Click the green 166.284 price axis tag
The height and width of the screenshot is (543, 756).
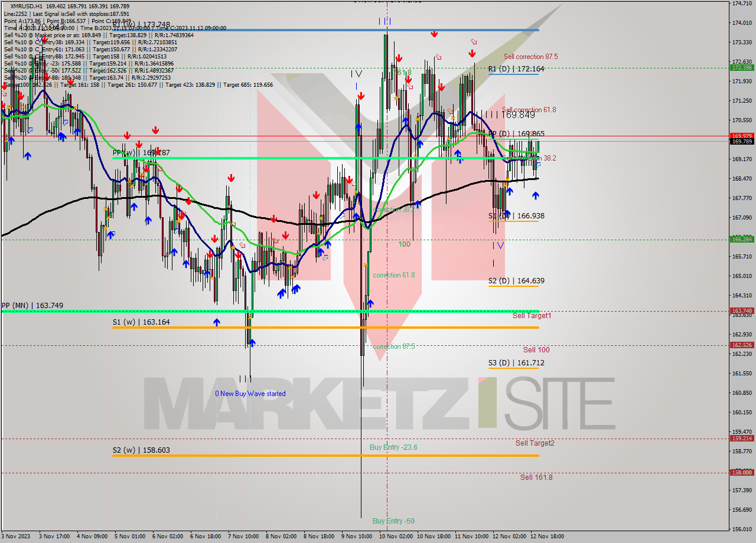tap(741, 239)
